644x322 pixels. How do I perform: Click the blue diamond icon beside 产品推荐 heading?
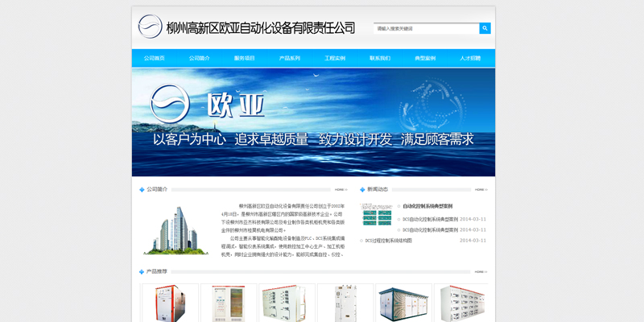142,272
